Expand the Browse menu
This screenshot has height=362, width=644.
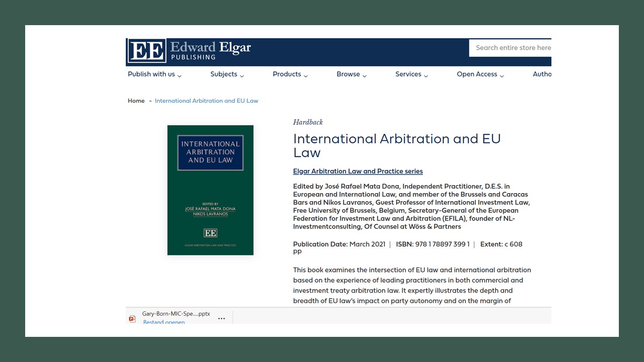tap(352, 74)
